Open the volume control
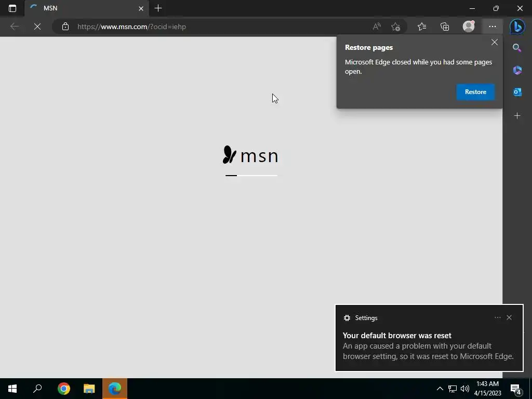 tap(465, 389)
